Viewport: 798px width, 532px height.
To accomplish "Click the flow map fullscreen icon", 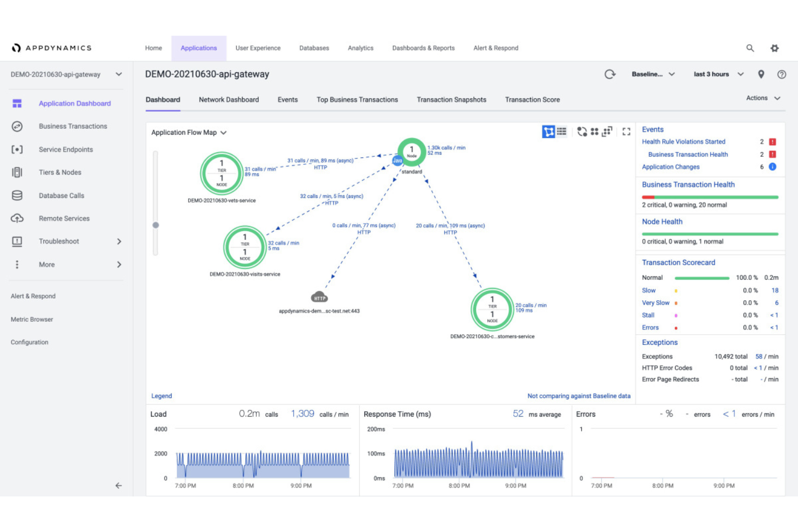I will click(626, 132).
